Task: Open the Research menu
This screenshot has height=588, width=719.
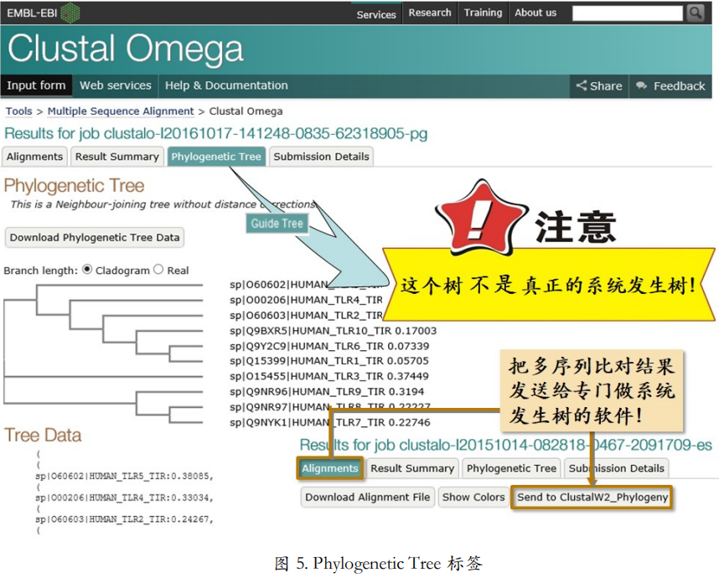Action: tap(430, 13)
